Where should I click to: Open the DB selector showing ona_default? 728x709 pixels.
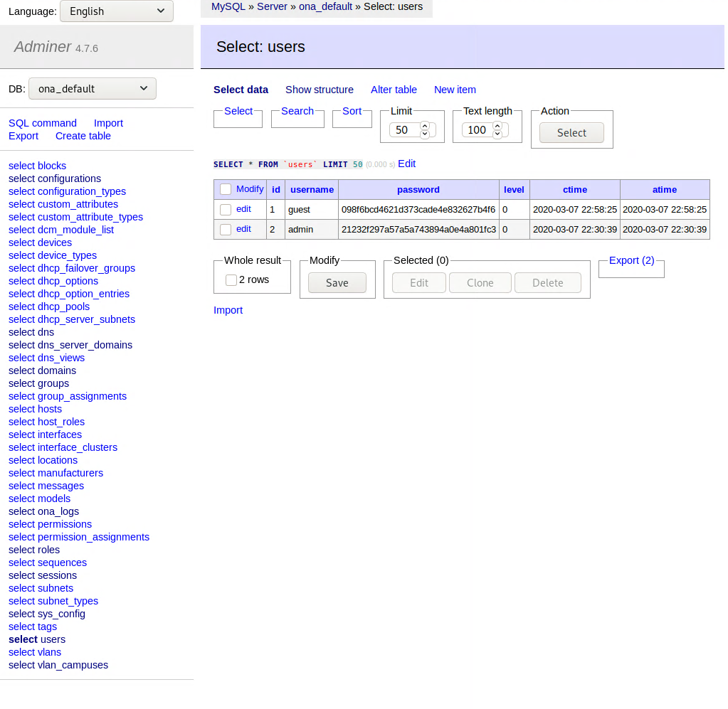[93, 89]
